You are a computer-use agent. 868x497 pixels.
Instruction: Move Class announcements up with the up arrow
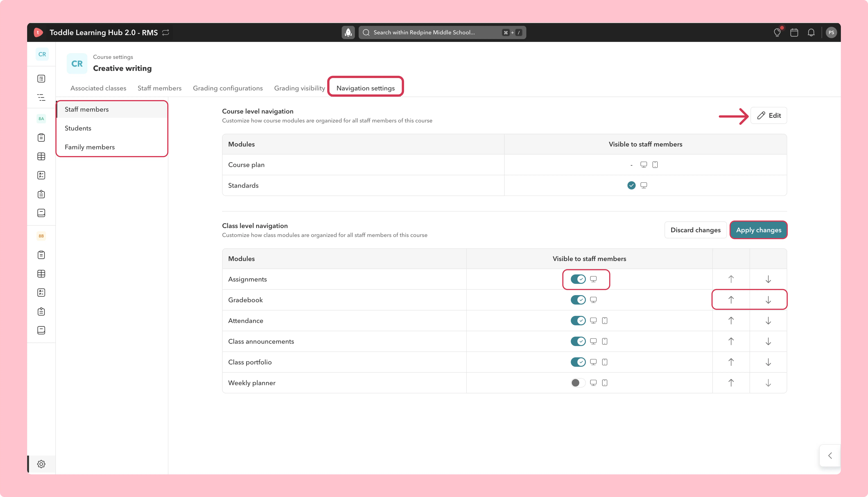(731, 341)
